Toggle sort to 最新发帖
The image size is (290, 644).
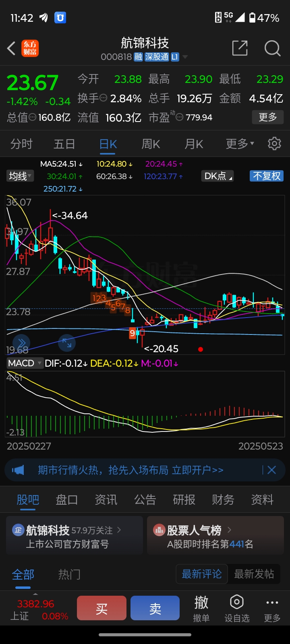(x=254, y=574)
